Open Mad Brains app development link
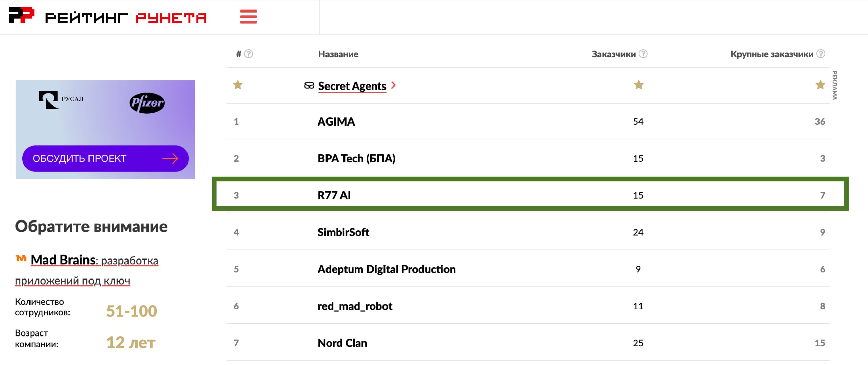The width and height of the screenshot is (868, 365). 87,270
